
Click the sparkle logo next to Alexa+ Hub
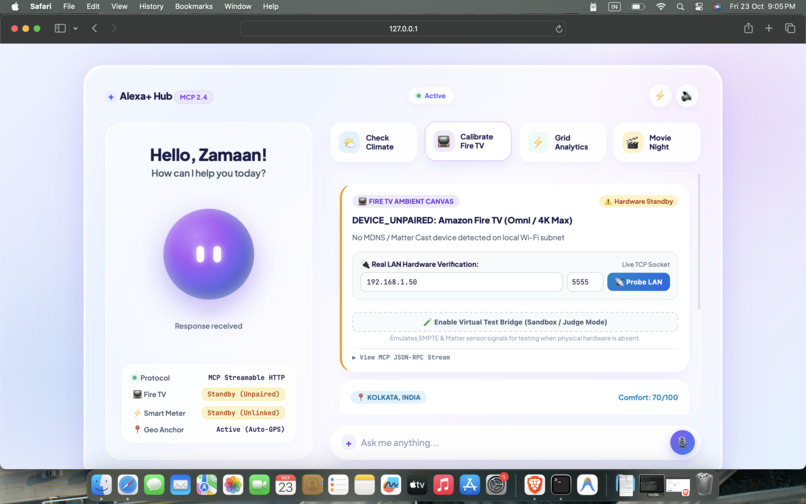pos(111,97)
